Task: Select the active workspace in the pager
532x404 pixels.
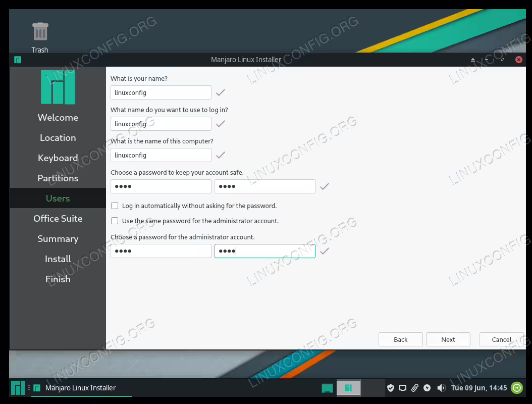Action: click(348, 388)
